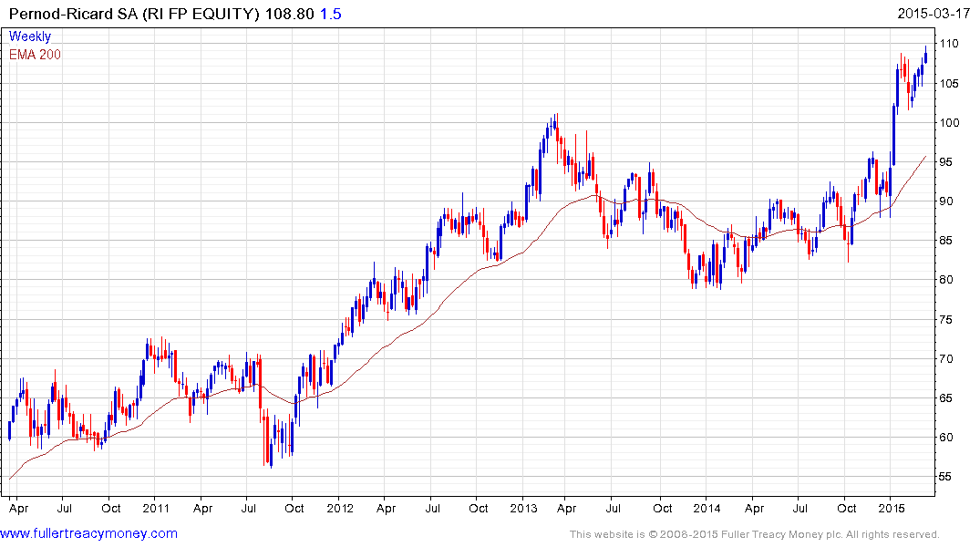Click the 'EMA 200' legend label
Screen dimensions: 980x547
pyautogui.click(x=35, y=55)
